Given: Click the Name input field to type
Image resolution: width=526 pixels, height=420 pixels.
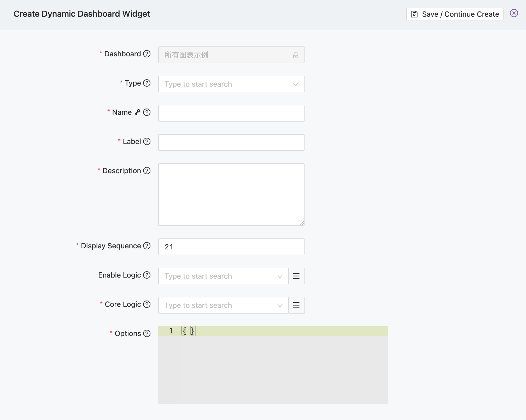Looking at the screenshot, I should click(x=231, y=113).
